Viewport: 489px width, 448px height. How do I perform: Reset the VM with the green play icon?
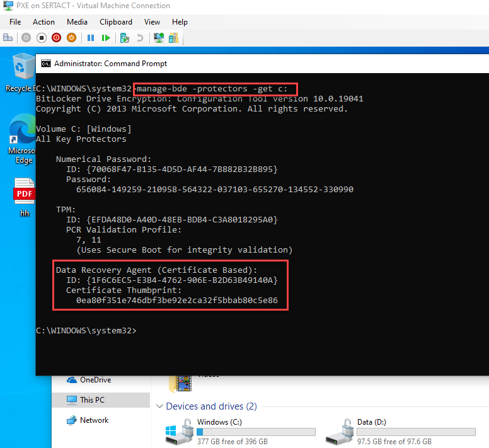coord(106,38)
